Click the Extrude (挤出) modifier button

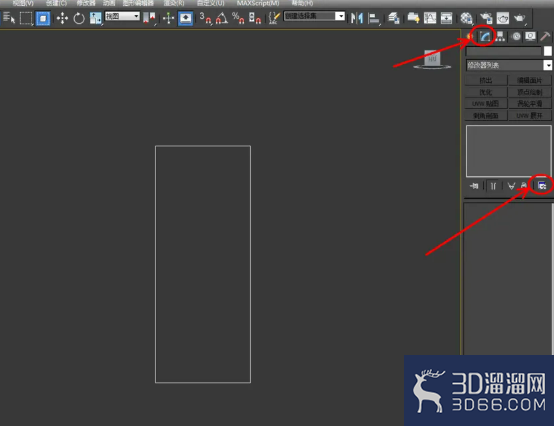coord(486,81)
